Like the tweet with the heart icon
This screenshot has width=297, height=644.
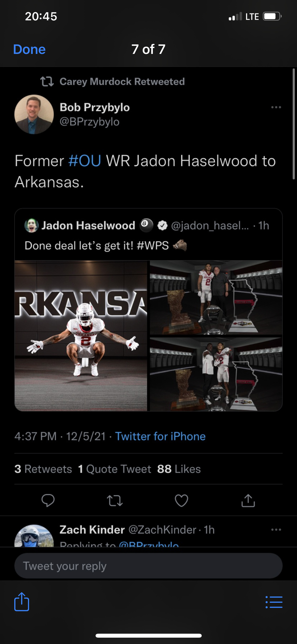coord(181,500)
